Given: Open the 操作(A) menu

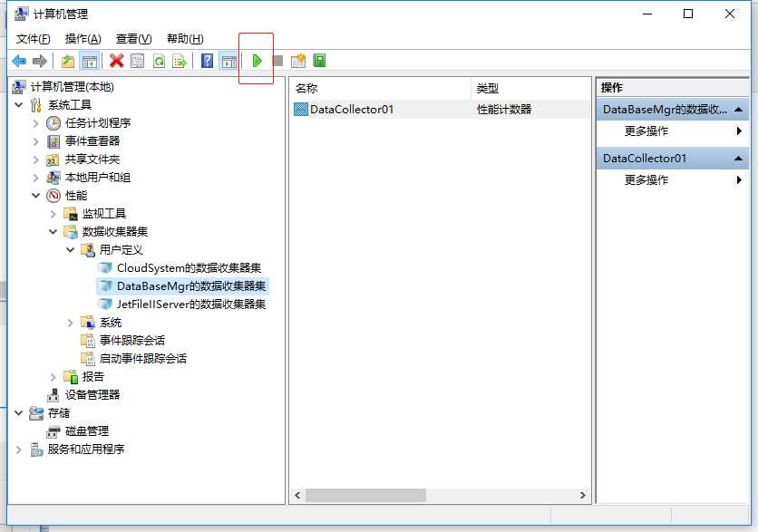Looking at the screenshot, I should [83, 39].
